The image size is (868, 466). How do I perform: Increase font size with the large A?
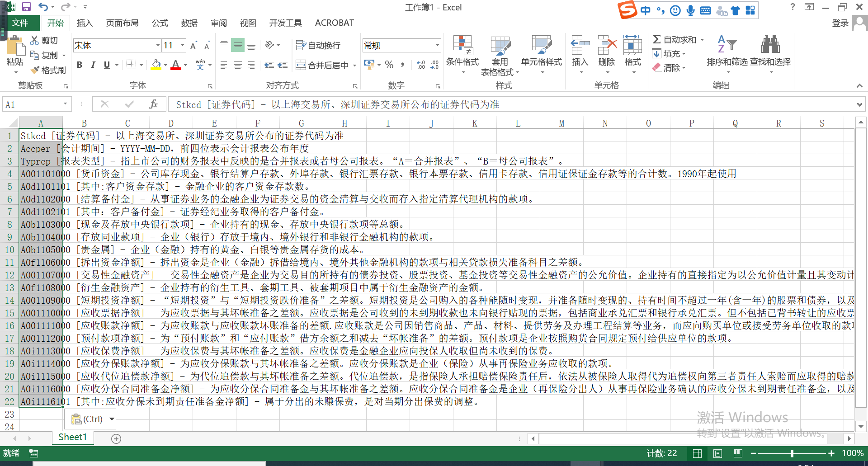tap(193, 45)
